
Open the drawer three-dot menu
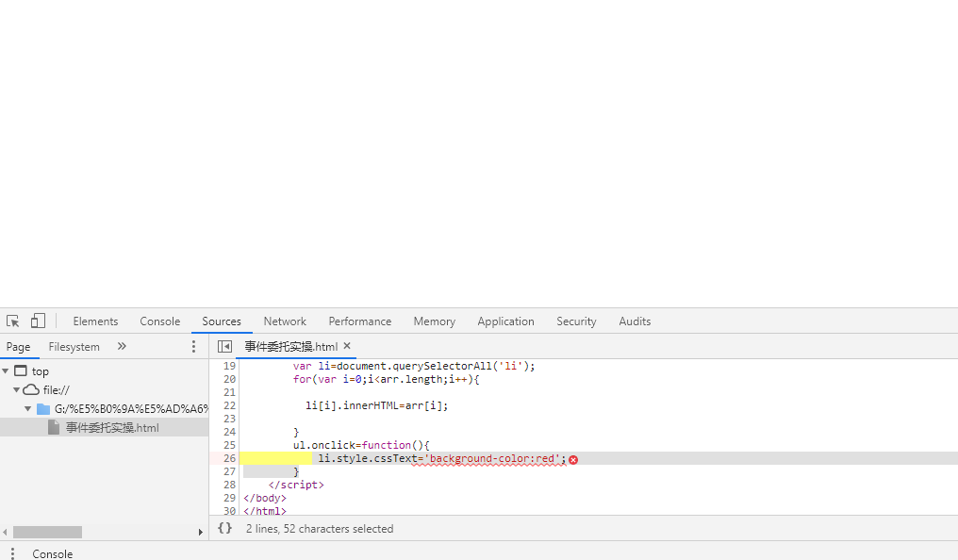12,553
